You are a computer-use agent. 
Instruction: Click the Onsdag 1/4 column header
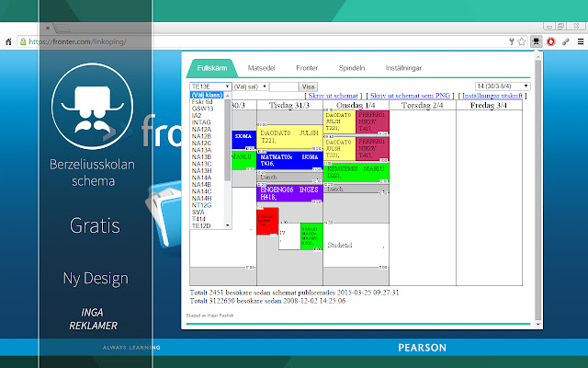(x=356, y=106)
